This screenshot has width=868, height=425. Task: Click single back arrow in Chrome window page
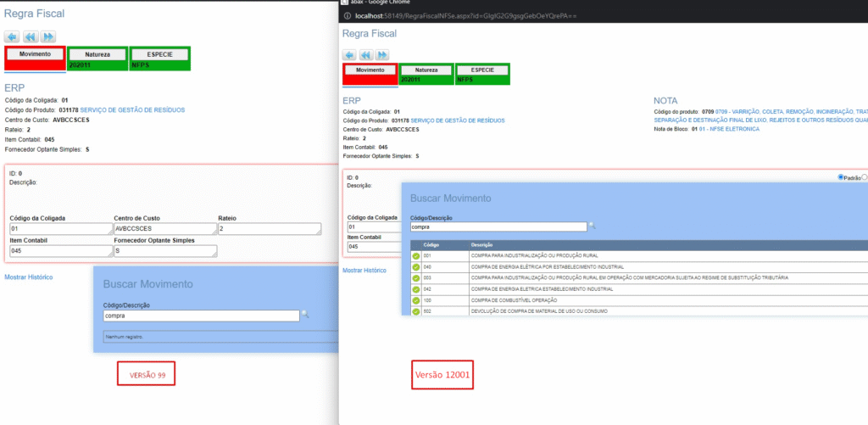point(349,55)
